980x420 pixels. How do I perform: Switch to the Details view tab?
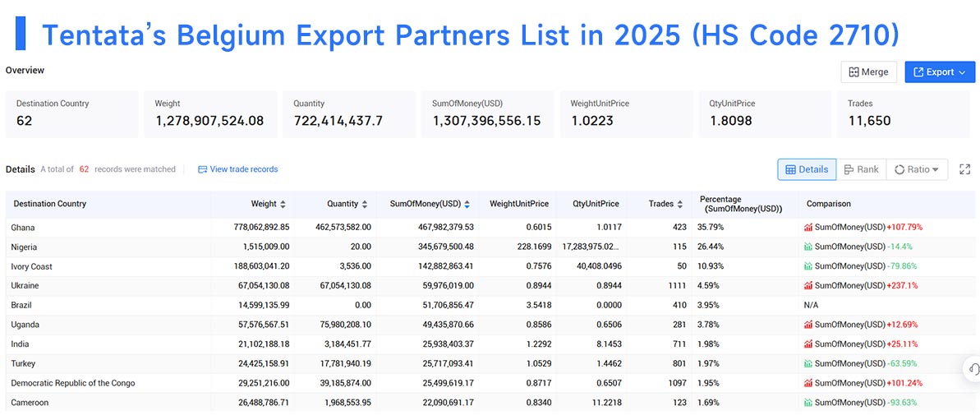807,169
